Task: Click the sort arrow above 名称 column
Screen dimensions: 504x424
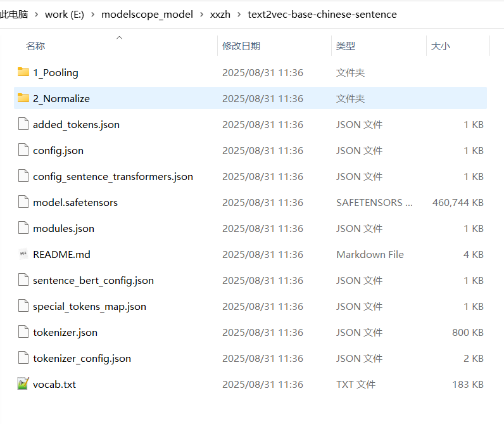Action: tap(119, 37)
